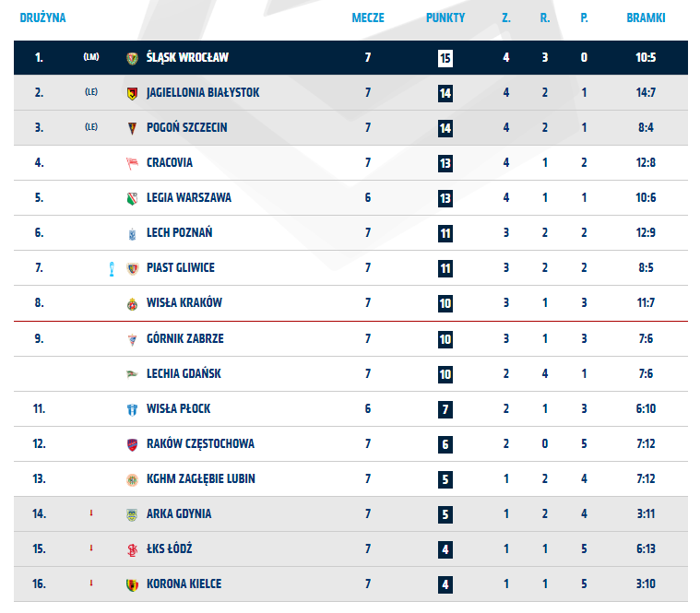Click the Pogoń Szczecin club crest
The height and width of the screenshot is (613, 700).
132,128
